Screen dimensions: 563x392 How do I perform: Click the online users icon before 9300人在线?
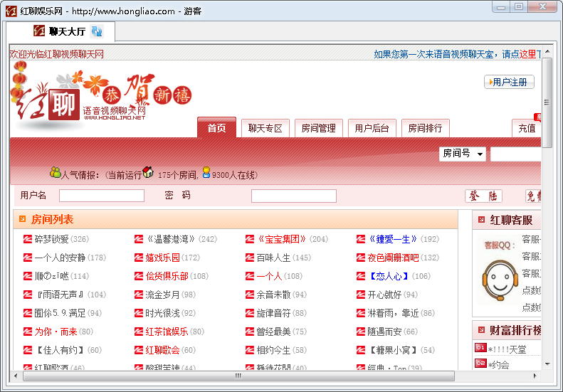point(206,173)
